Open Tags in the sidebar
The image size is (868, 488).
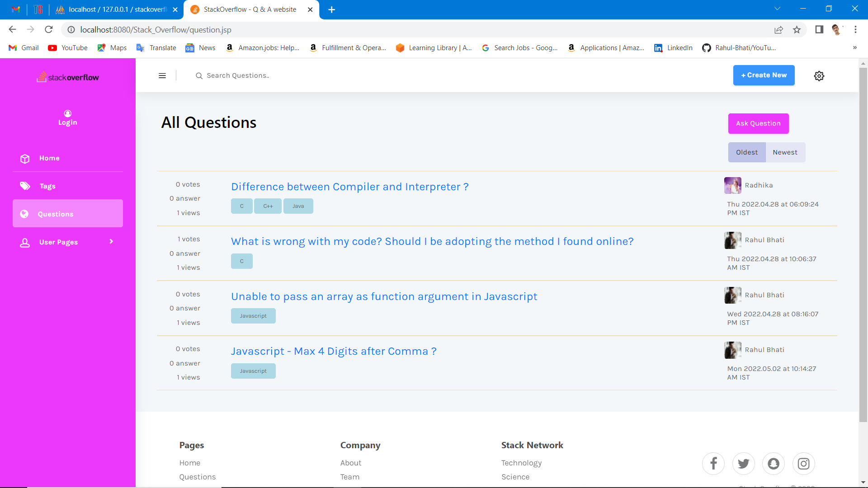(47, 186)
